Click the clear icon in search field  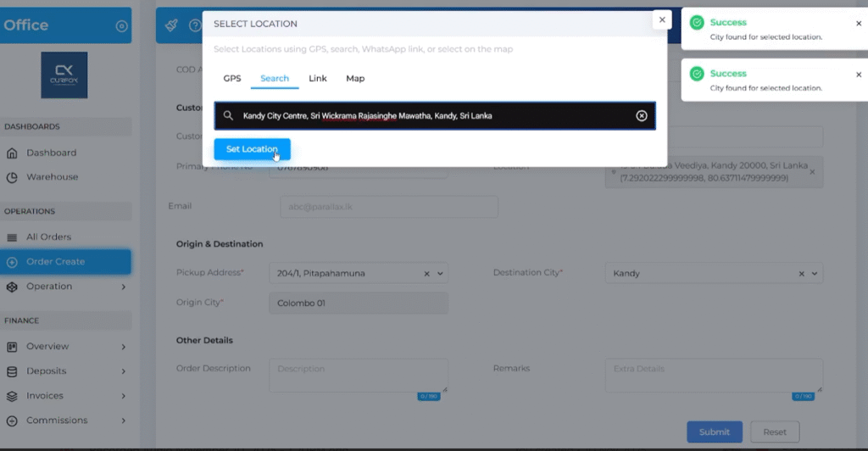pyautogui.click(x=642, y=116)
